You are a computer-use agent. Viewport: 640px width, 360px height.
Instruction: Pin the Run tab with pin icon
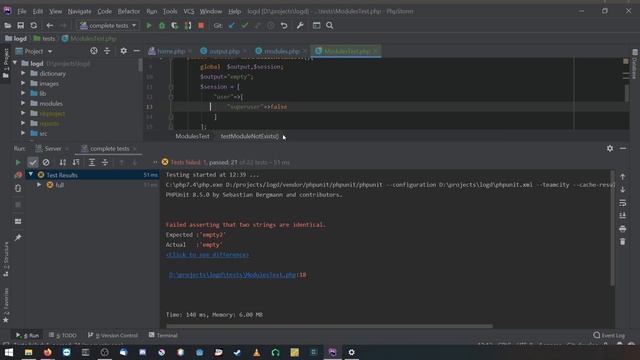pyautogui.click(x=18, y=238)
